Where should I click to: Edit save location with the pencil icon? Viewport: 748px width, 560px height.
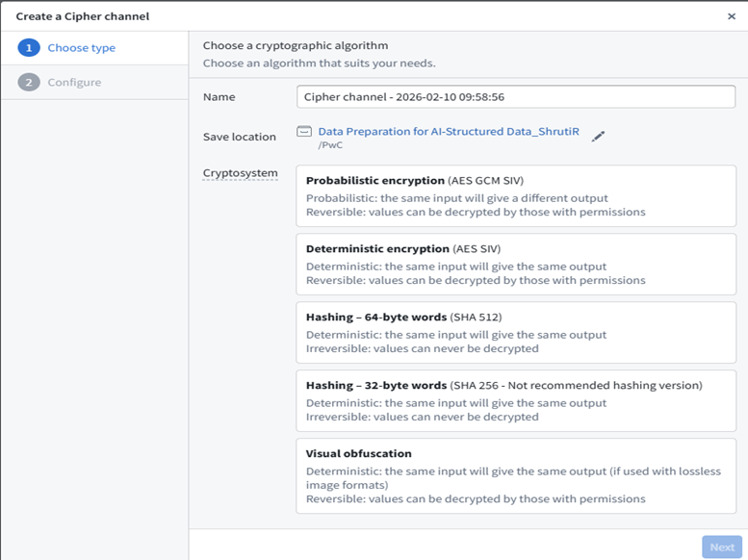click(598, 137)
